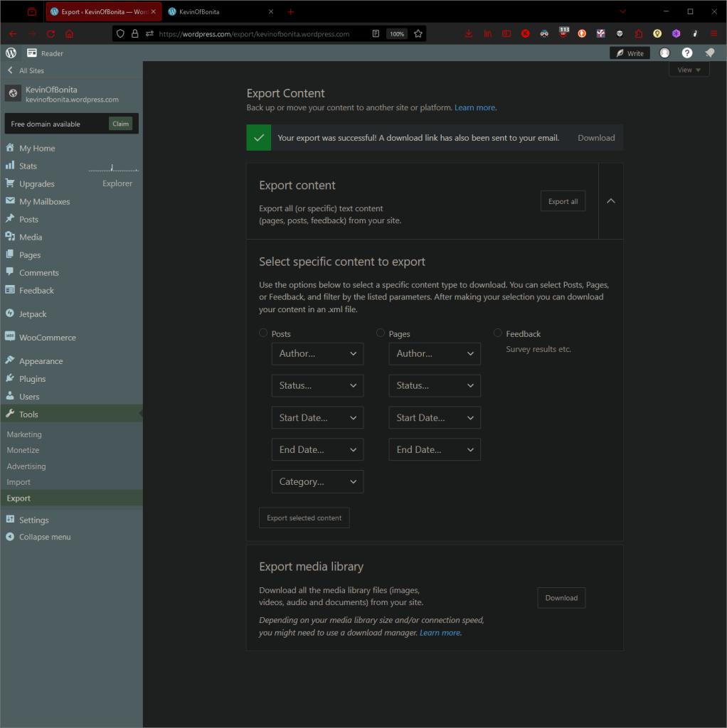Click the Export all button

[x=563, y=201]
